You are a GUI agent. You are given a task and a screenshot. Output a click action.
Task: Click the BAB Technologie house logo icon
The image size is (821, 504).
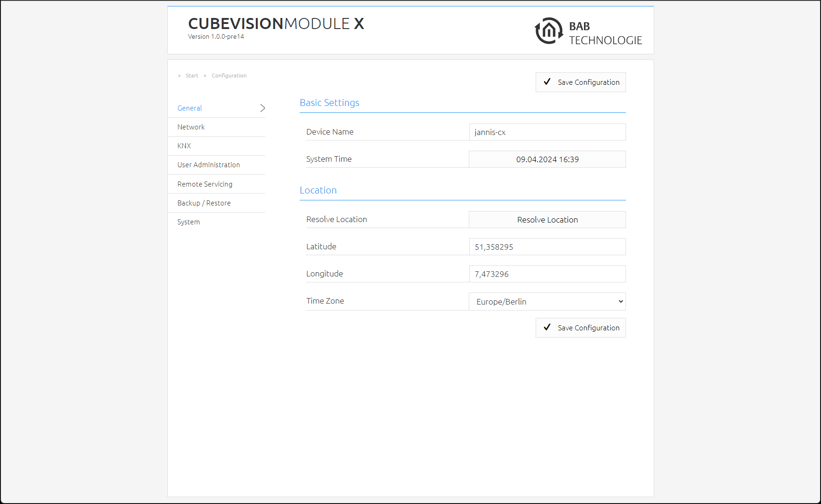(x=549, y=31)
